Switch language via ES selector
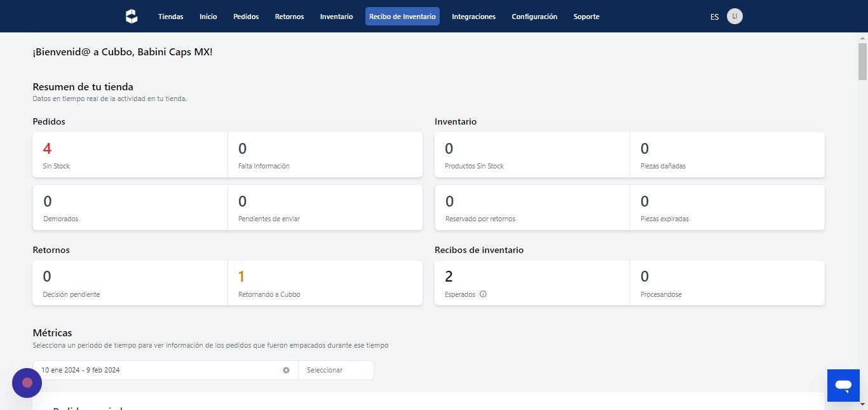This screenshot has height=410, width=868. [714, 17]
